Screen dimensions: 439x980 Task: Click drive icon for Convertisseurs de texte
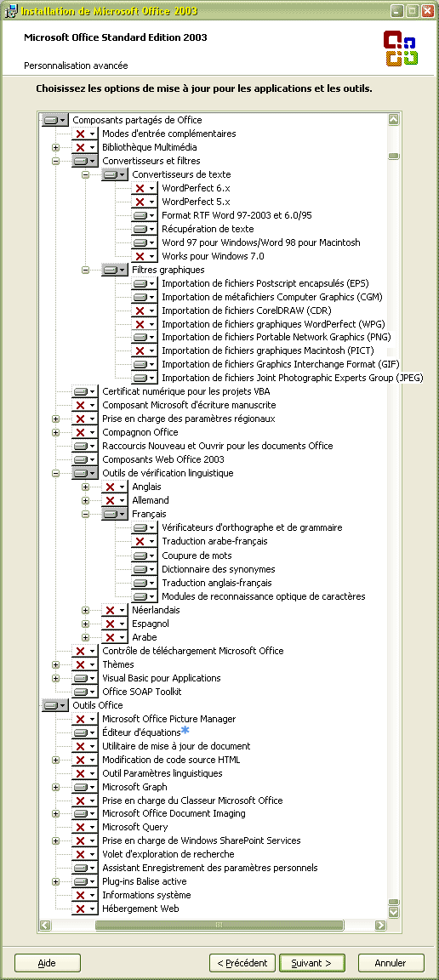(x=110, y=174)
